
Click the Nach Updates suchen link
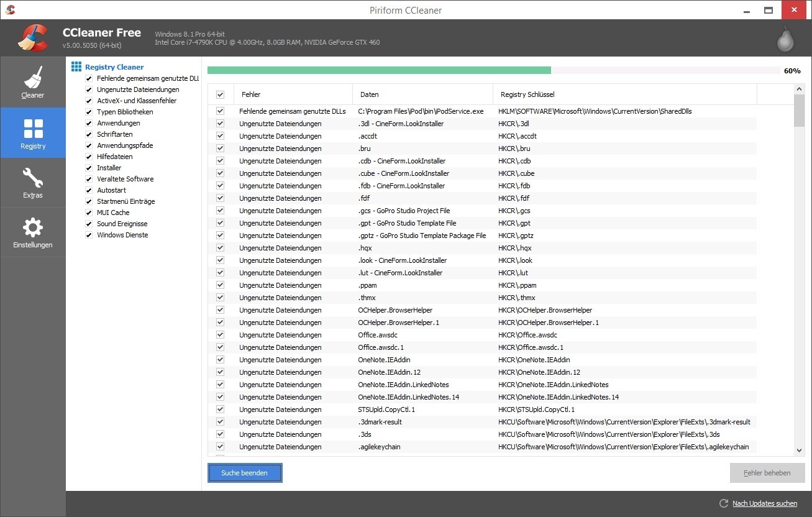click(x=764, y=503)
